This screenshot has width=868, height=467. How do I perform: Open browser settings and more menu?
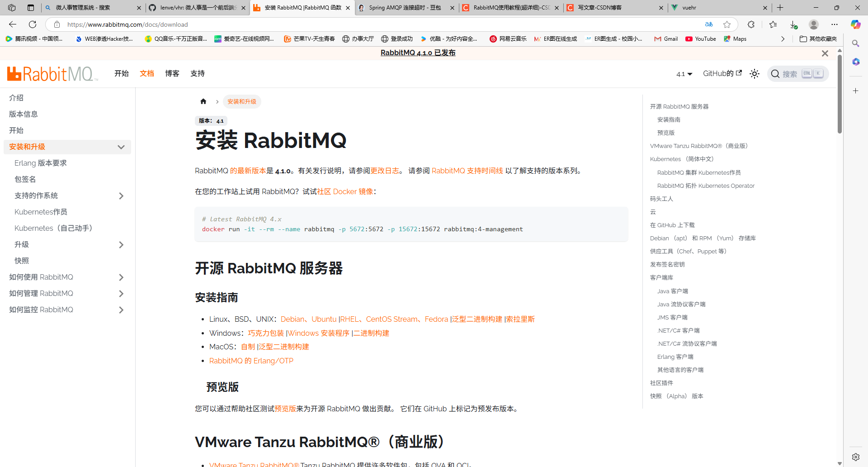coord(835,24)
